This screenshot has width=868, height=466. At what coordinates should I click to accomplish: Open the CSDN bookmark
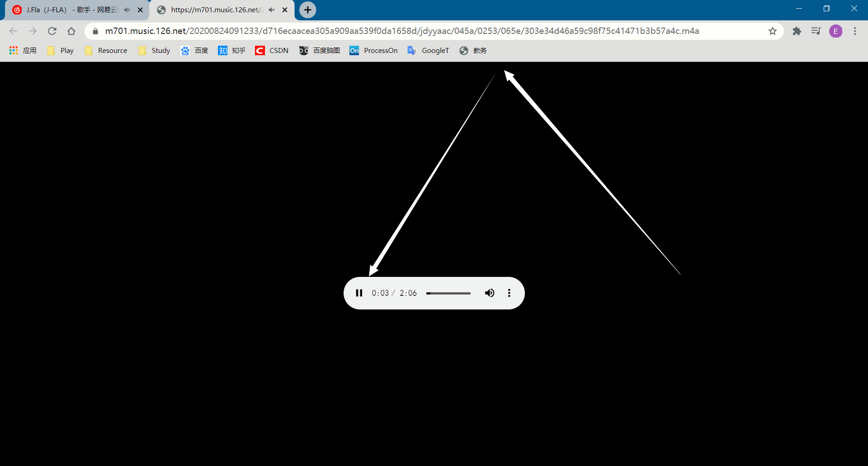coord(272,51)
